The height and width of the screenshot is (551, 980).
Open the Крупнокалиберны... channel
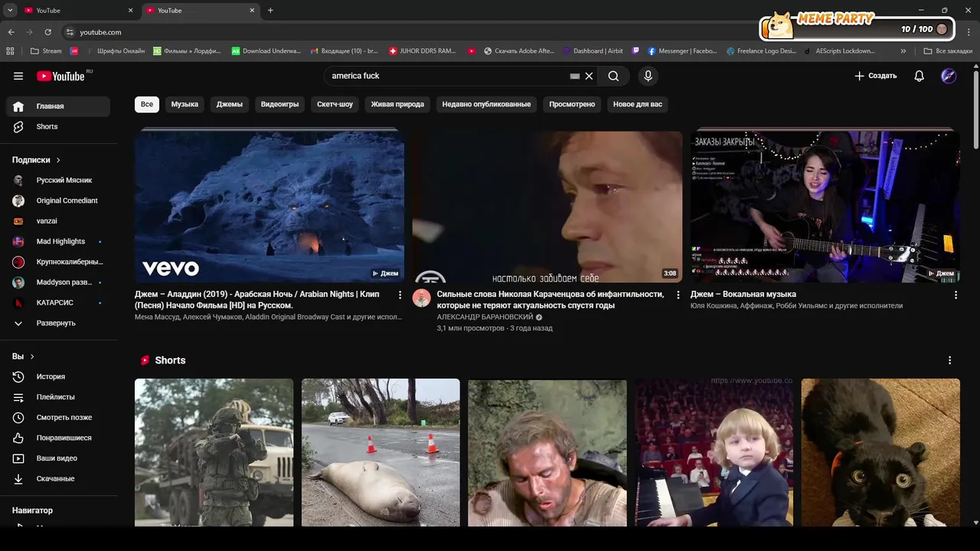[x=58, y=262]
